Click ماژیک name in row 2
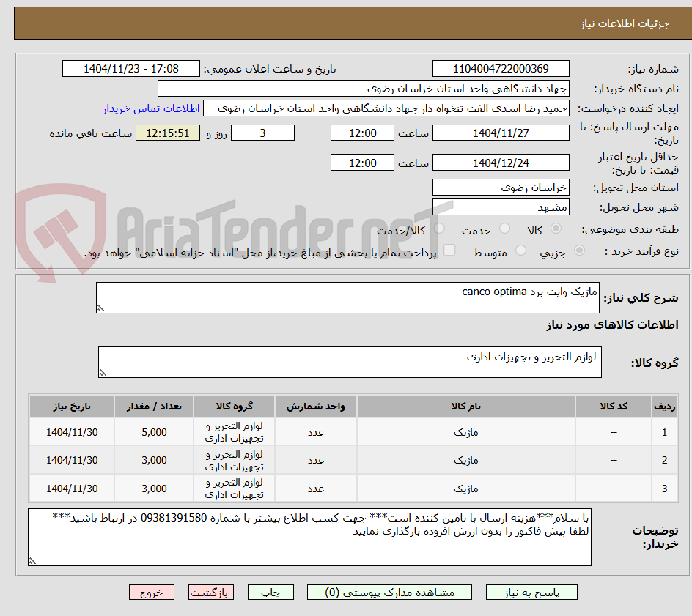The width and height of the screenshot is (692, 616). [x=466, y=460]
